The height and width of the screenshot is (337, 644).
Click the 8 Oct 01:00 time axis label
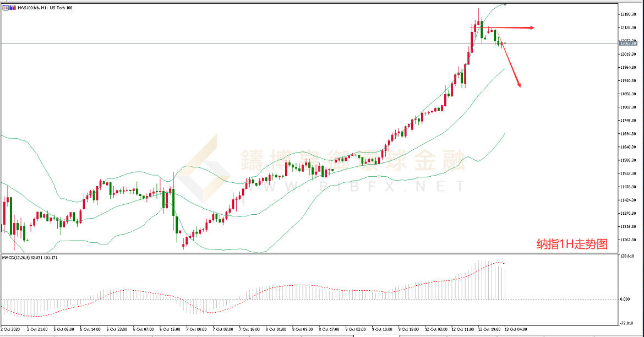point(276,329)
